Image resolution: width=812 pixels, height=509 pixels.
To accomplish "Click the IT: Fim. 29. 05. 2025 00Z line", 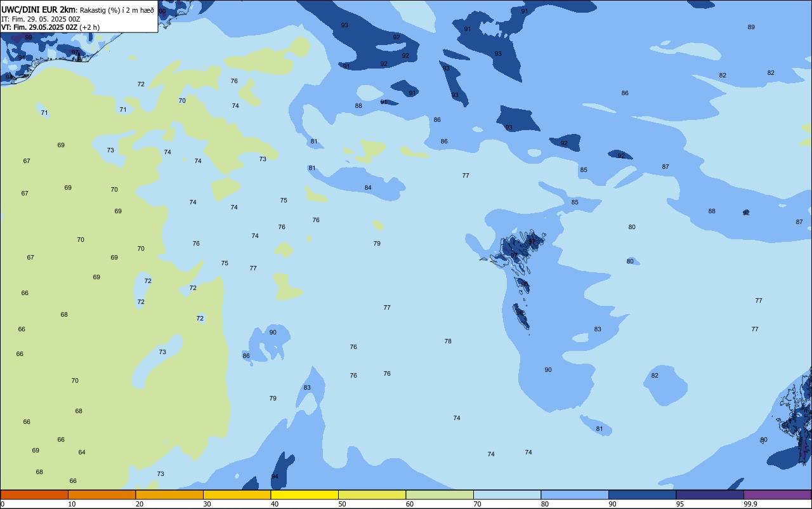I will (x=41, y=19).
